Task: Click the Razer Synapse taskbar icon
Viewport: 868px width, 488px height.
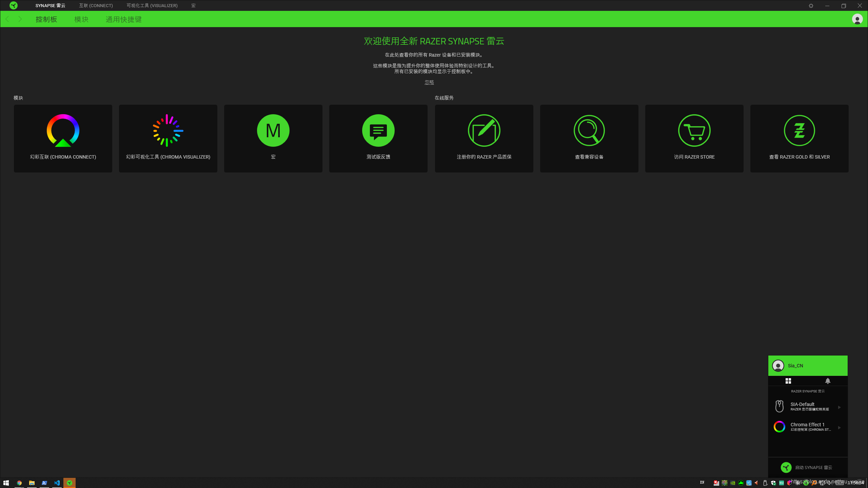Action: pyautogui.click(x=70, y=483)
